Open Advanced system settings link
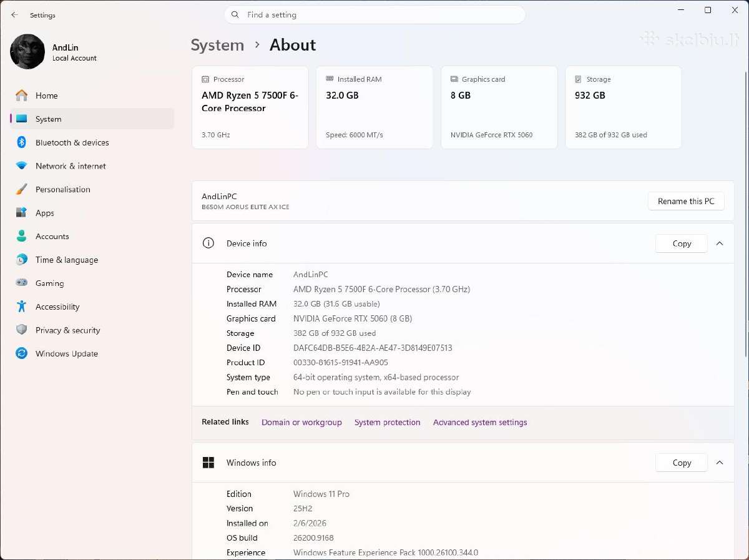749x560 pixels. pos(480,423)
